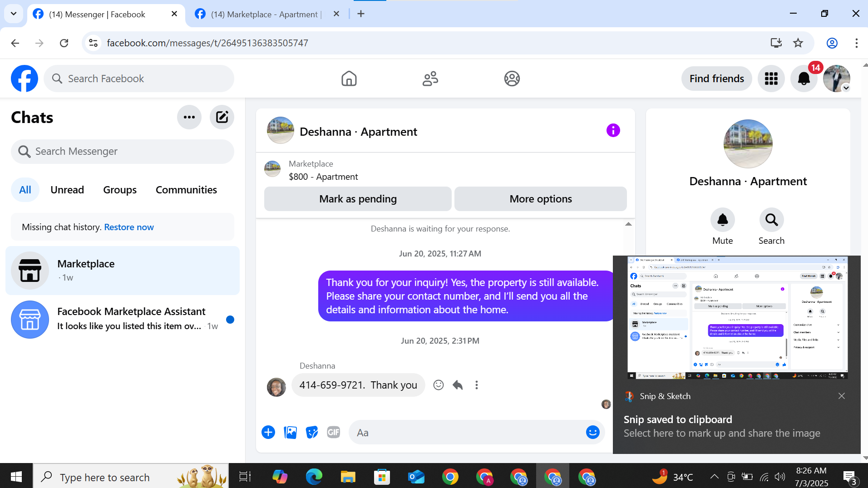Select the Unread chats filter
868x488 pixels.
click(x=67, y=190)
